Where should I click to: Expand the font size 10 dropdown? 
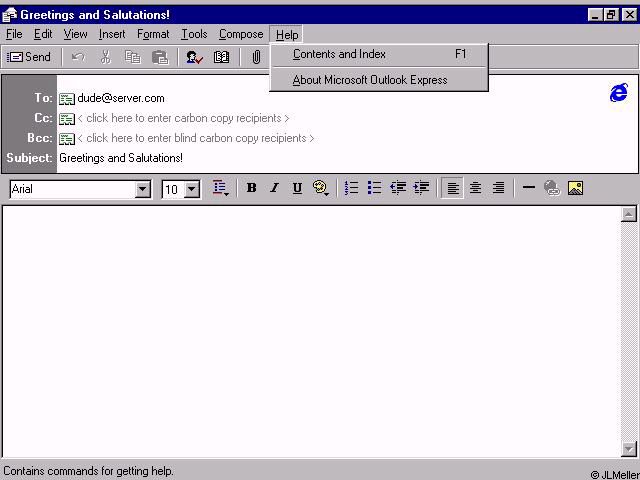click(x=192, y=189)
